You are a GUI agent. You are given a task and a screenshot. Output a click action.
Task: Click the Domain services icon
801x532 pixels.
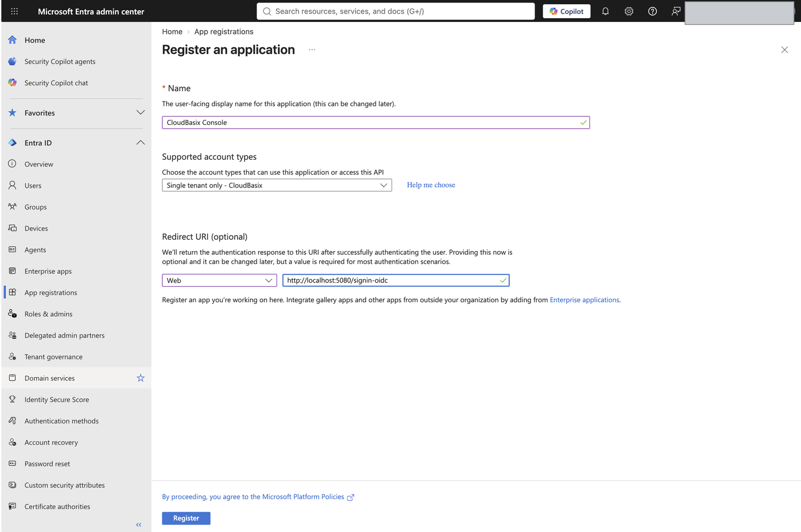pos(12,378)
